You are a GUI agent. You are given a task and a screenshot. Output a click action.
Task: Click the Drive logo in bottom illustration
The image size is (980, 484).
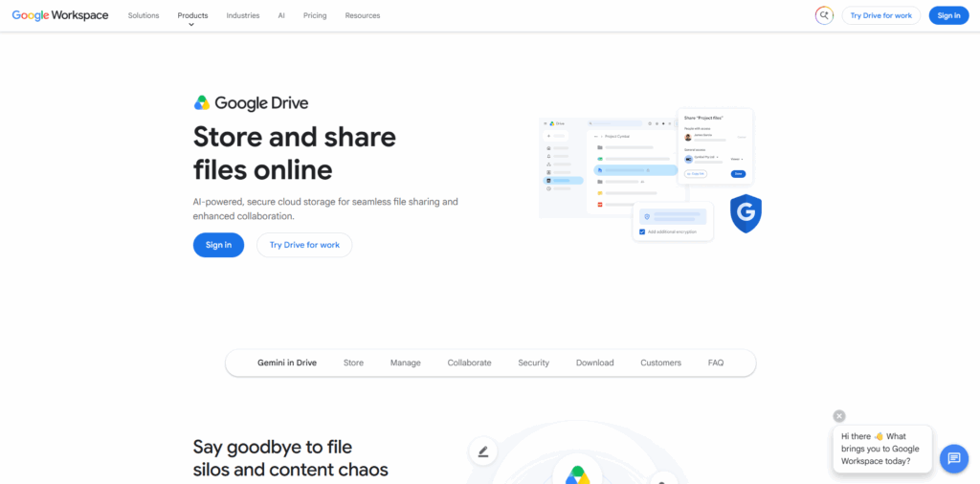pos(577,474)
